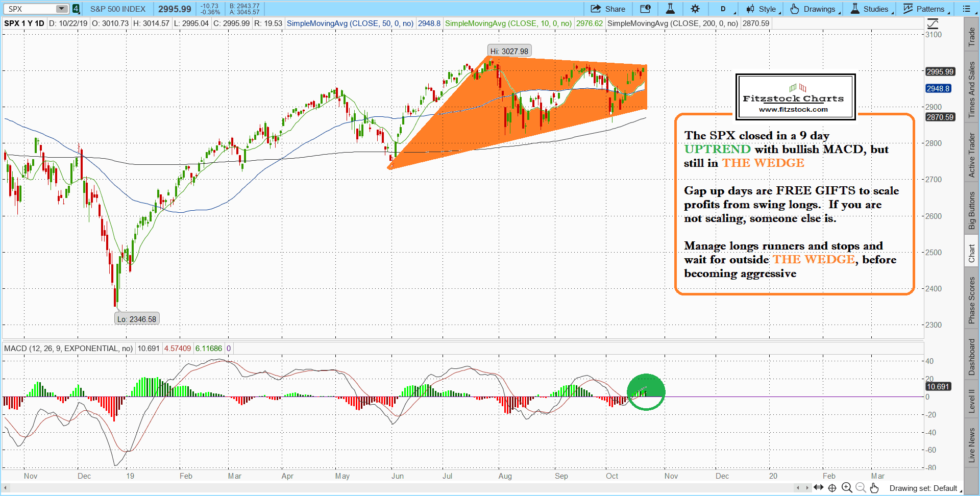
Task: Open the Times And Sales sidebar tab
Action: (x=971, y=89)
